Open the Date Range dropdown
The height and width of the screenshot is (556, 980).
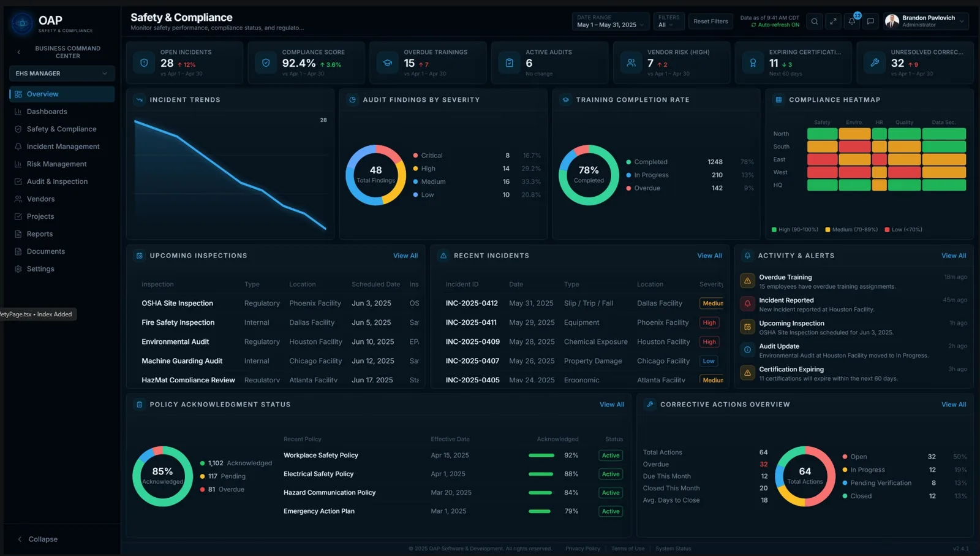[x=611, y=21]
